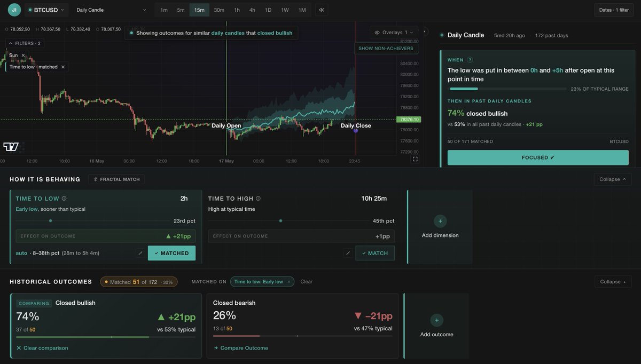The height and width of the screenshot is (364, 641).
Task: Click the fullscreen chart icon
Action: coord(416,159)
